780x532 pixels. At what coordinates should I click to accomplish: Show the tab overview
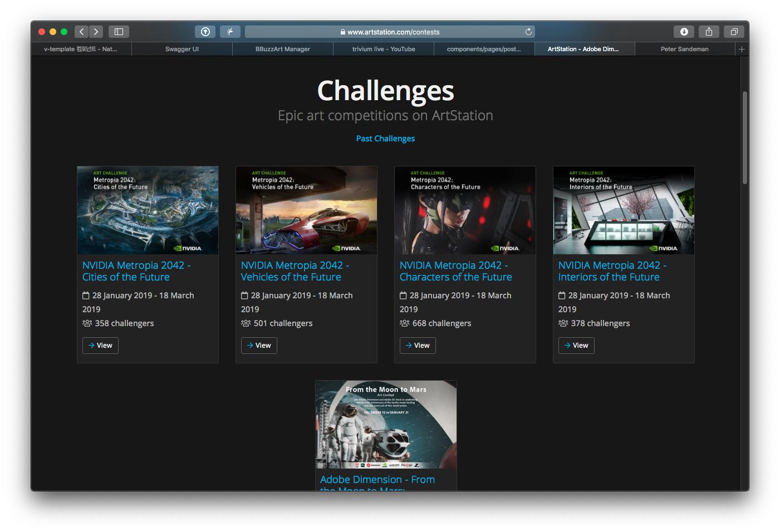click(734, 32)
